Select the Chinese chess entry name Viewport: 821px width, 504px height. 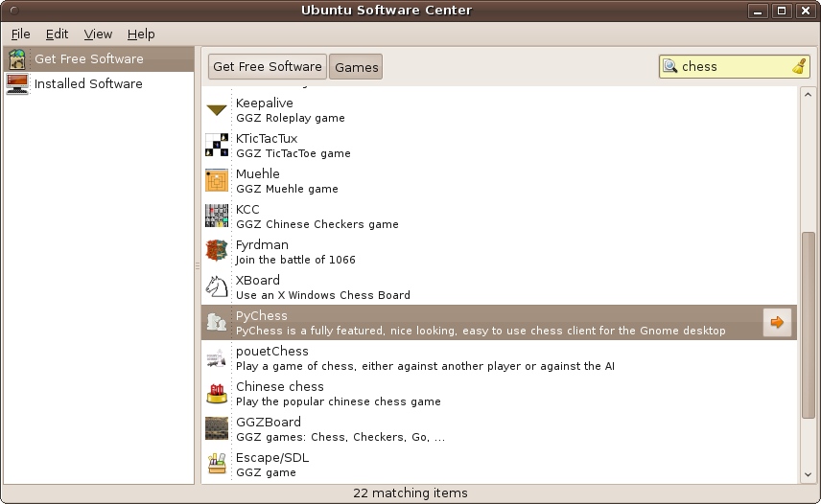click(280, 387)
